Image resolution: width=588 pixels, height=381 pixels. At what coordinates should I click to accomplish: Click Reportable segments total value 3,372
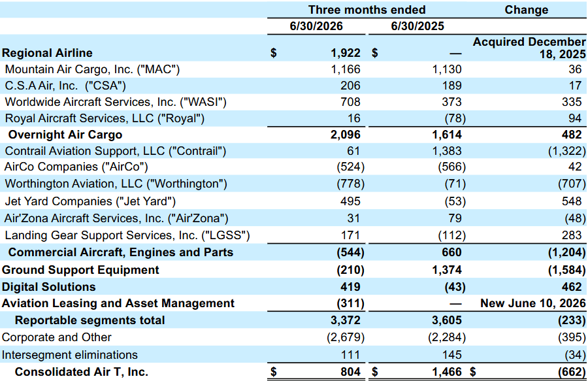point(346,320)
